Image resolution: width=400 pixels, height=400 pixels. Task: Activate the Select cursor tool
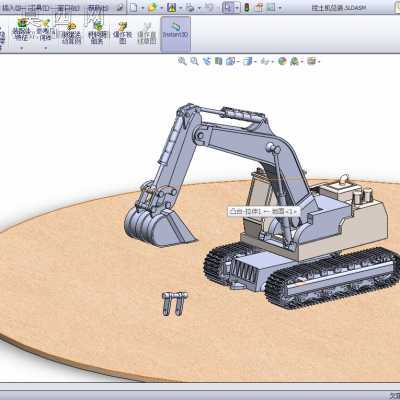[228, 7]
